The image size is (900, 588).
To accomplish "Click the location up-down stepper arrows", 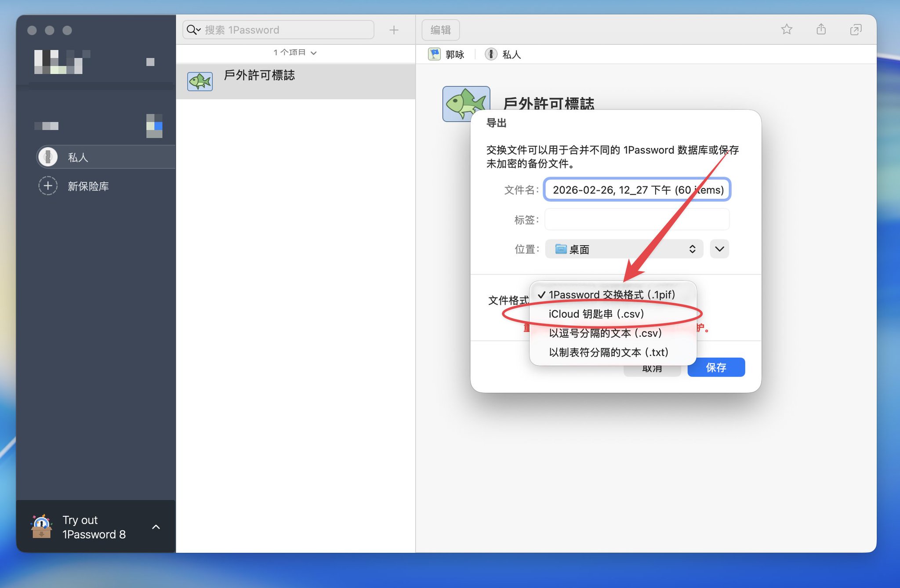I will point(692,249).
